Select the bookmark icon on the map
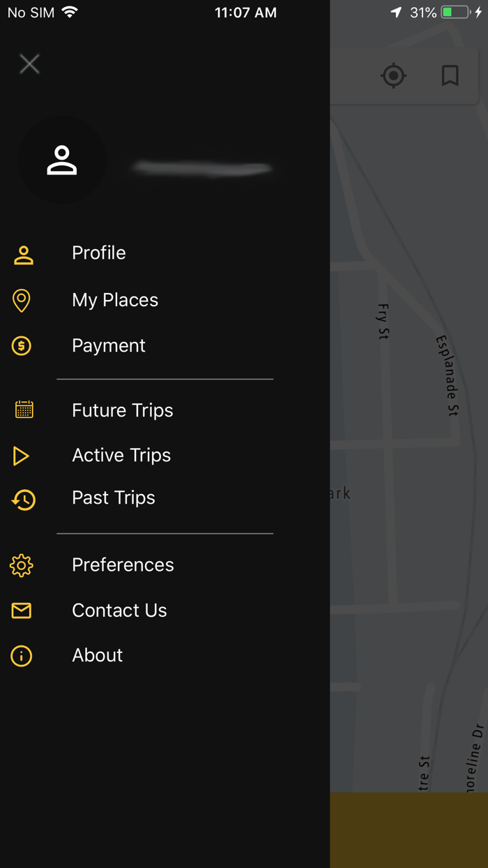Image resolution: width=488 pixels, height=868 pixels. 450,76
